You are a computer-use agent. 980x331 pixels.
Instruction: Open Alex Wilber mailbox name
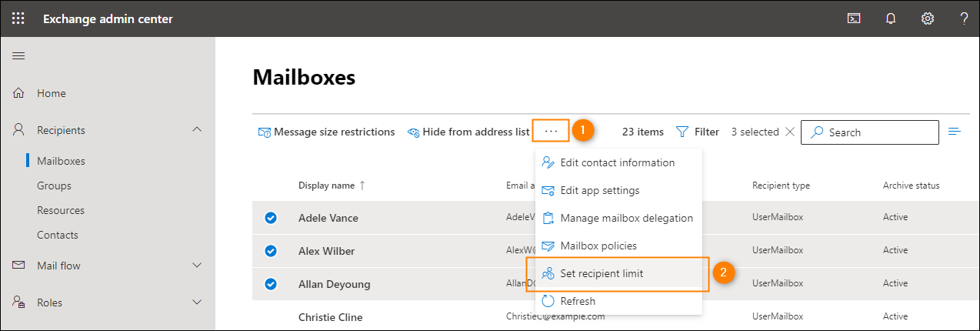pos(327,251)
